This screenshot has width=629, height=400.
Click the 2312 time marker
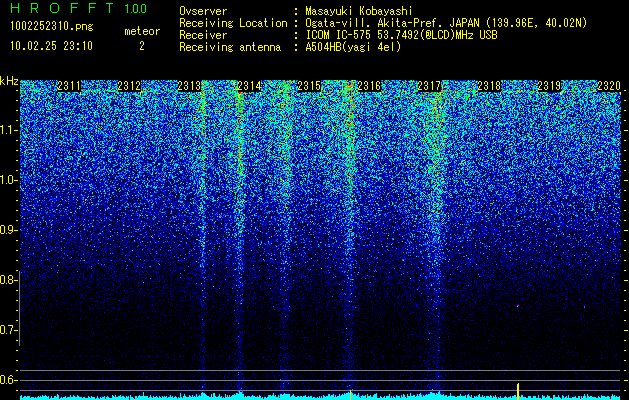129,86
